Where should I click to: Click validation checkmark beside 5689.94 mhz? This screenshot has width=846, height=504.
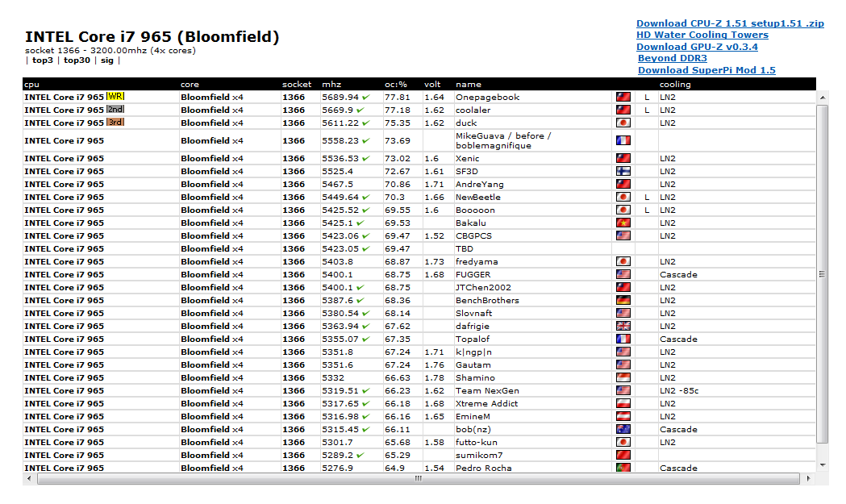pos(366,97)
